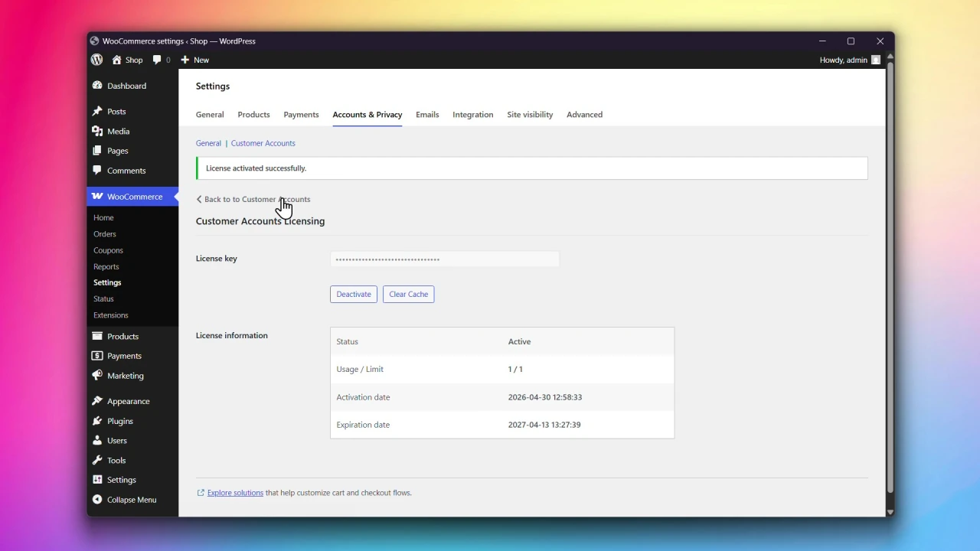Image resolution: width=980 pixels, height=551 pixels.
Task: Click the Media library icon
Action: [x=97, y=132]
